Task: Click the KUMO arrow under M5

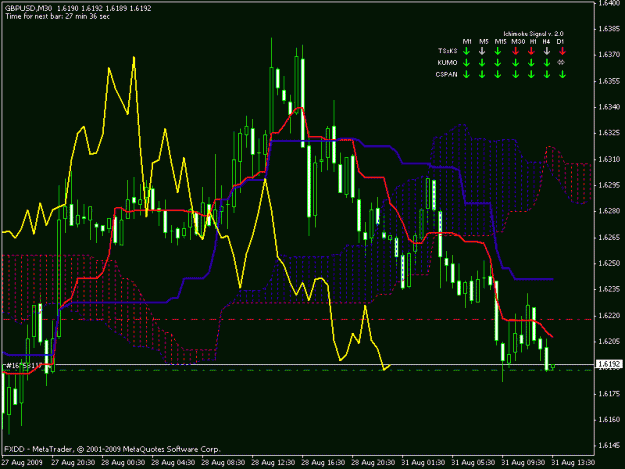Action: click(x=482, y=63)
